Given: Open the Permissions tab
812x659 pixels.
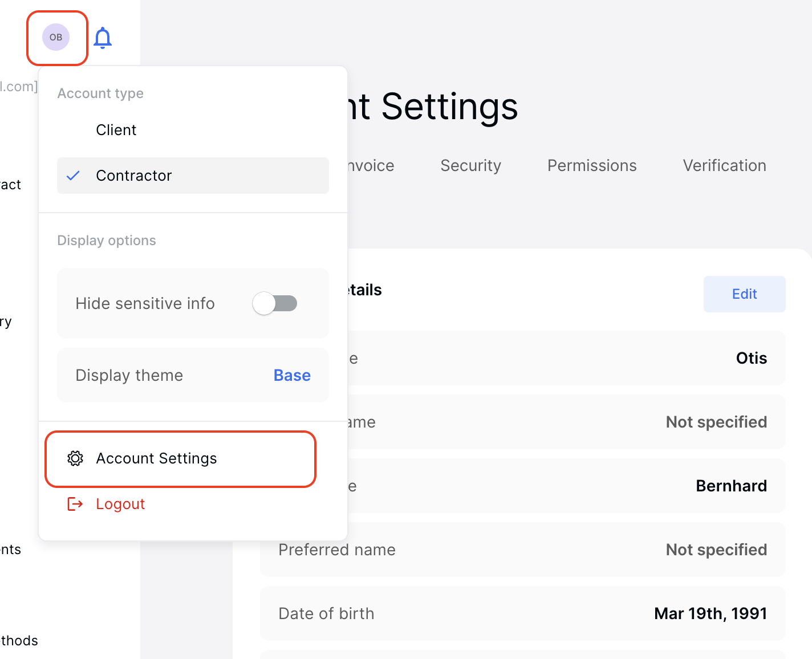Looking at the screenshot, I should coord(591,166).
